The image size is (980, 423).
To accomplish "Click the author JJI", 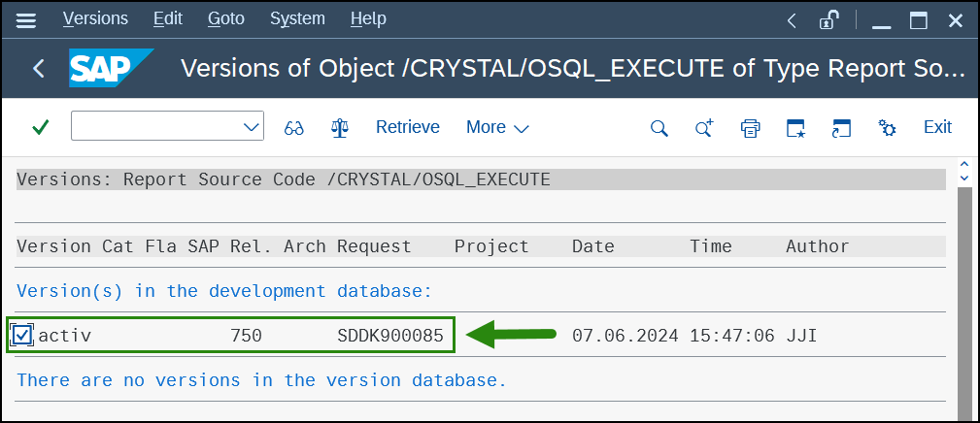I will tap(802, 336).
